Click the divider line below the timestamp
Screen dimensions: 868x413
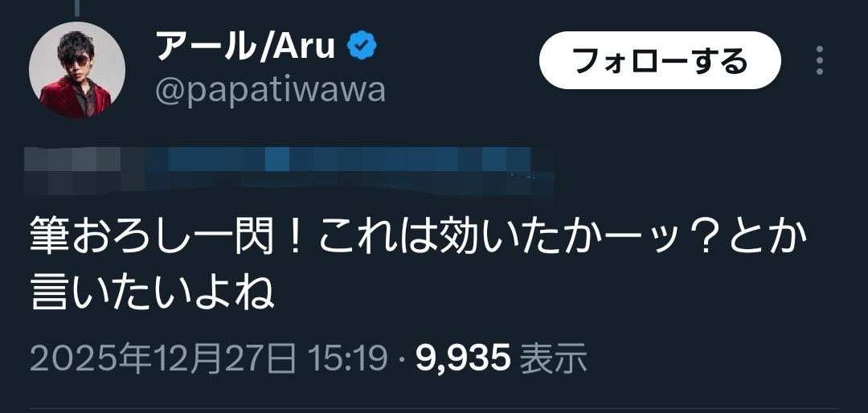point(433,410)
